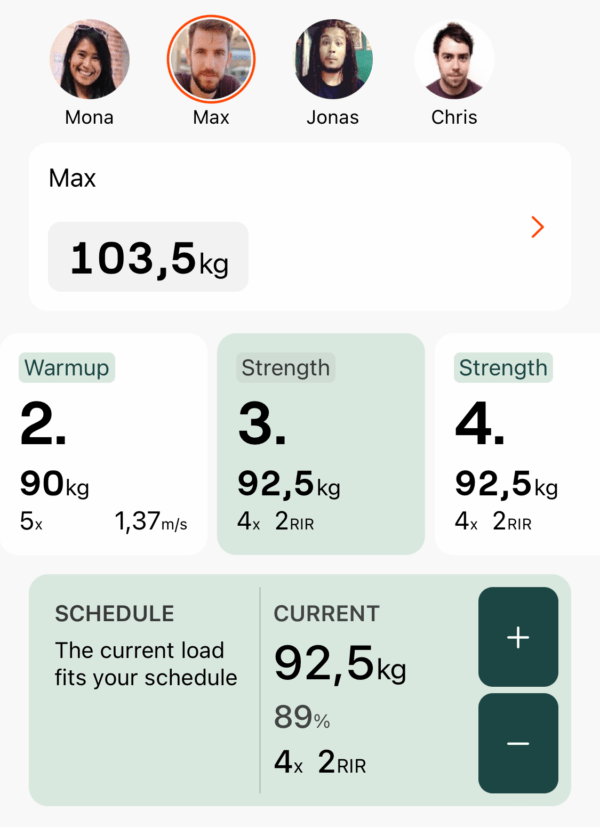Select Chris's profile picture
The height and width of the screenshot is (827, 600).
tap(454, 58)
